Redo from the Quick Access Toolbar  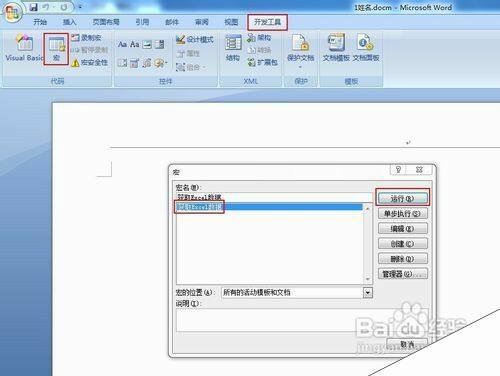pos(64,7)
